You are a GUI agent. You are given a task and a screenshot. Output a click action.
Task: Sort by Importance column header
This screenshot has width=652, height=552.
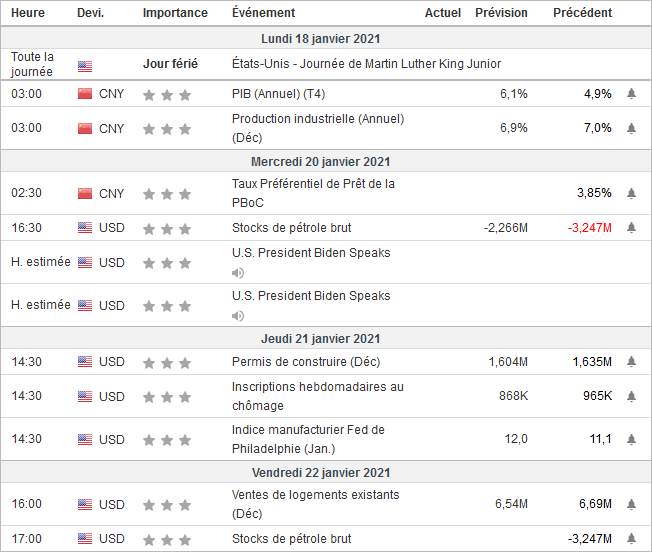pos(175,13)
